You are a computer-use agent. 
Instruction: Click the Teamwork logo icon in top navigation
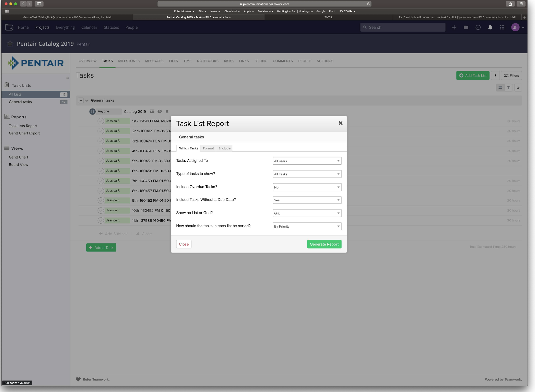9,27
